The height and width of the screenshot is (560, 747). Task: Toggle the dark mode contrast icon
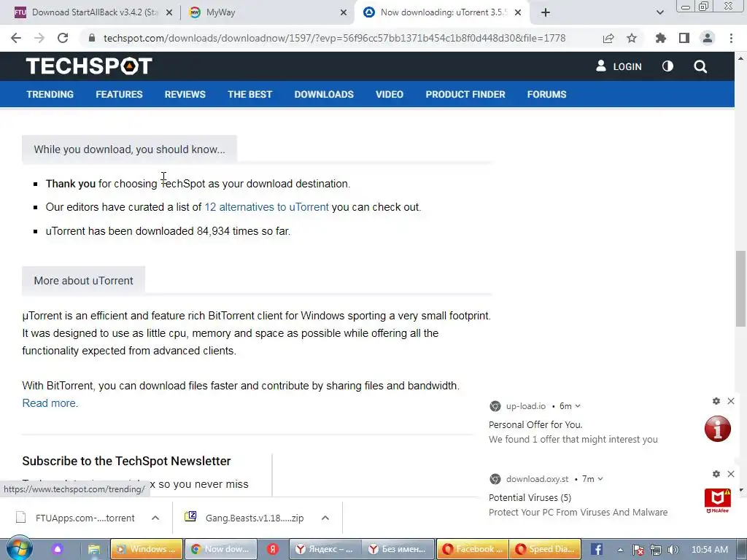point(668,66)
